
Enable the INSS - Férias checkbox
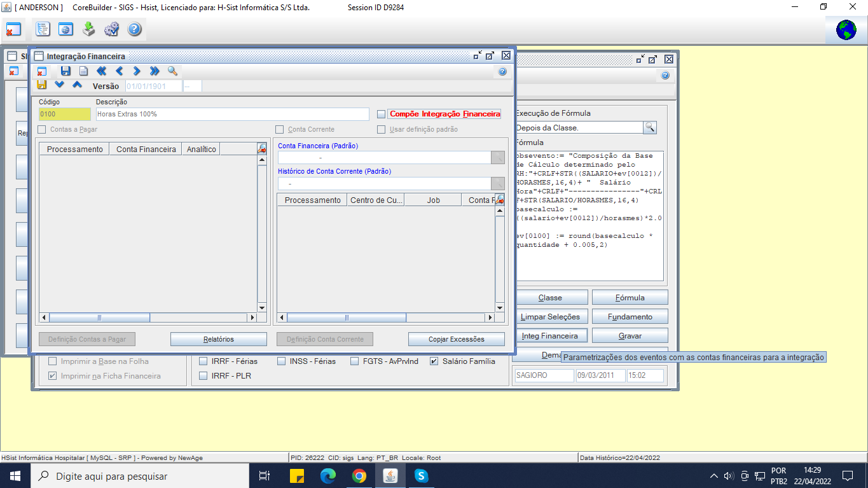click(282, 361)
